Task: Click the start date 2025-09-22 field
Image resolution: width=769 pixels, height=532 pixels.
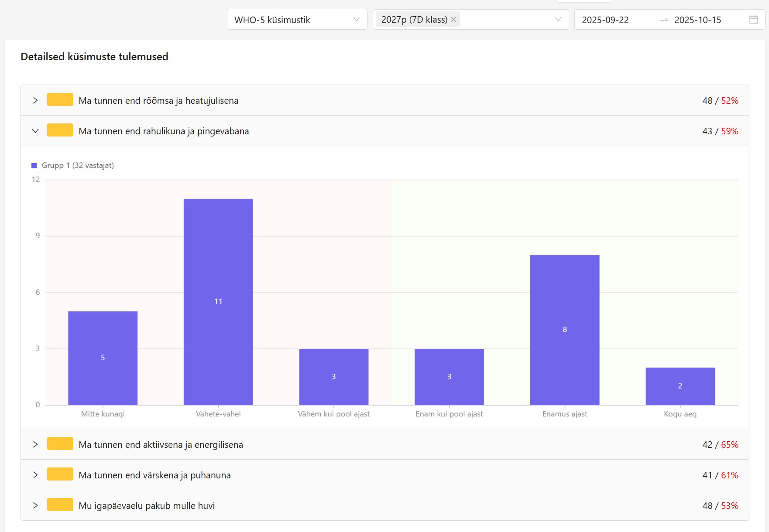Action: [x=605, y=20]
